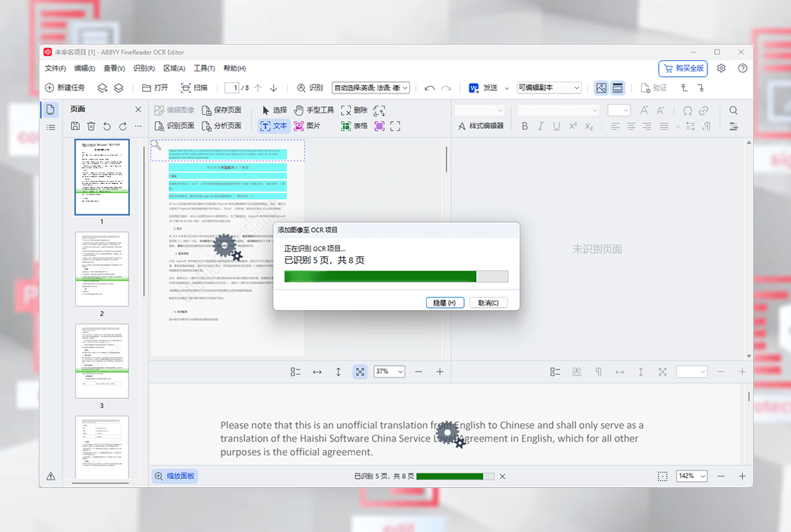Click the buy full version (购买全版) button
The width and height of the screenshot is (791, 532).
tap(682, 68)
